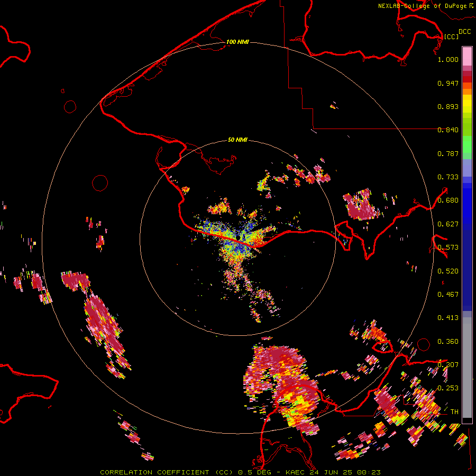Select the 0.733 scale value
The height and width of the screenshot is (476, 476).
coord(448,177)
